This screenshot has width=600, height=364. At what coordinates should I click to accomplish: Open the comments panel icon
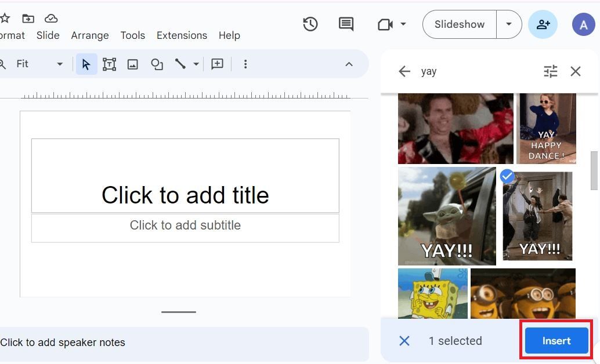[346, 24]
